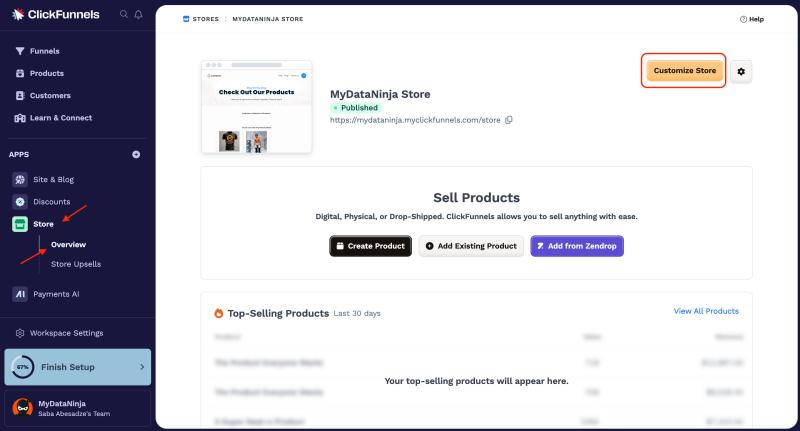This screenshot has width=800, height=431.
Task: Copy the store URL with copy icon
Action: click(509, 120)
